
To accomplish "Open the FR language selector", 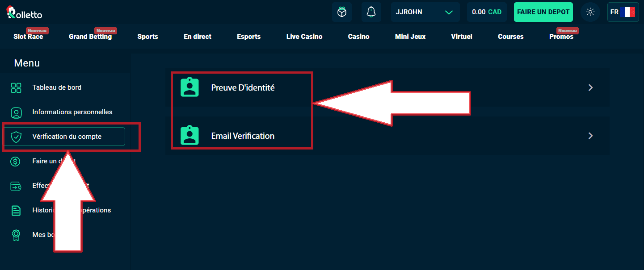I will point(623,12).
